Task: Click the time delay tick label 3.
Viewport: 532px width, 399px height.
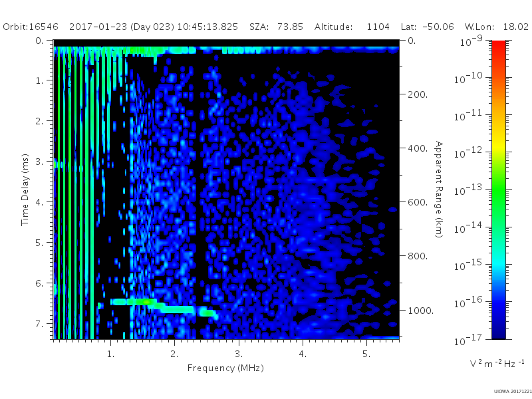Action: pyautogui.click(x=40, y=162)
